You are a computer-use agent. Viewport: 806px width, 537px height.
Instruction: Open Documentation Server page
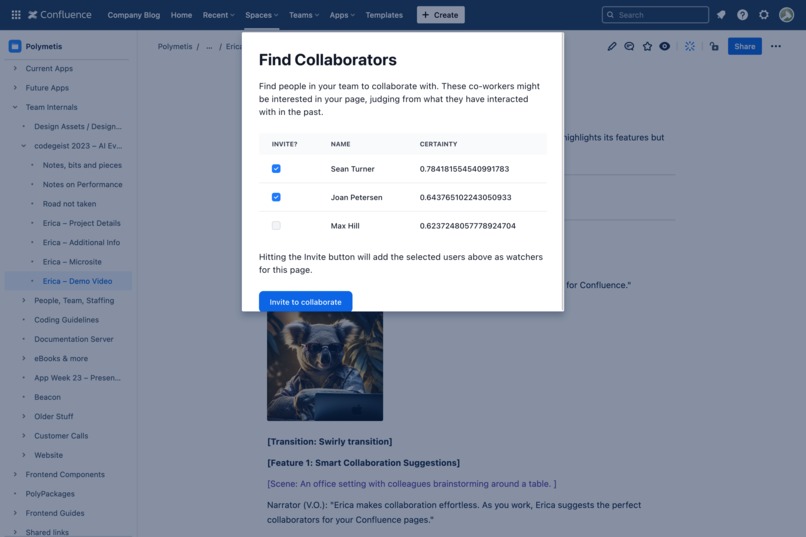pos(74,339)
